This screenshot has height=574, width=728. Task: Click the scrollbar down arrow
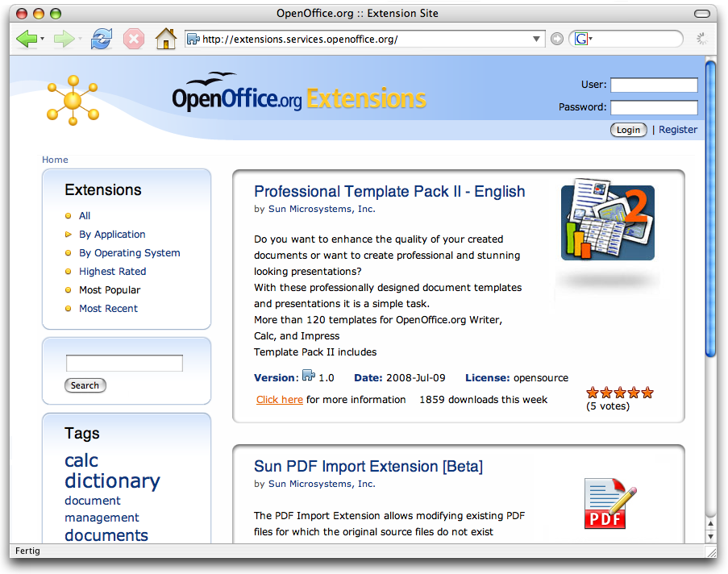710,536
